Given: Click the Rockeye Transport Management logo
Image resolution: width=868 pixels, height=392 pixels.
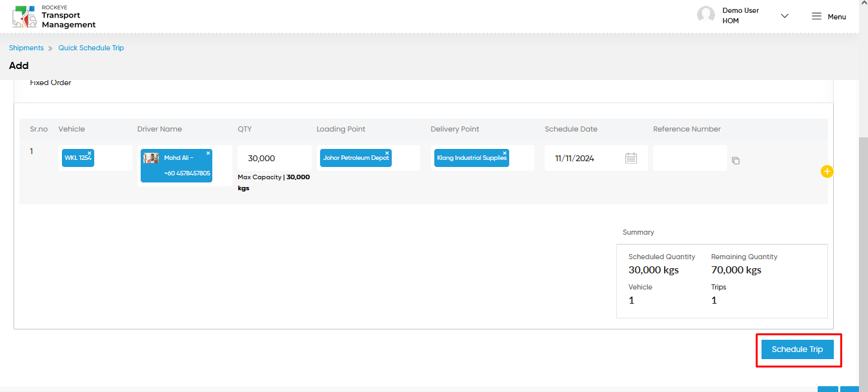Looking at the screenshot, I should (54, 17).
